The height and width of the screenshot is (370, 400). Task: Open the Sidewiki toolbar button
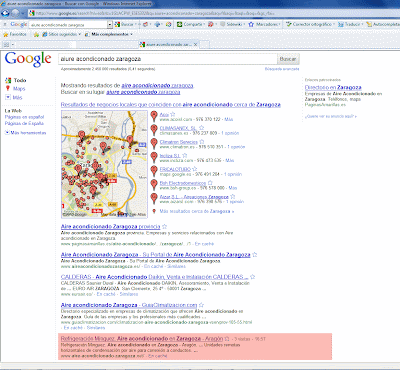232,24
